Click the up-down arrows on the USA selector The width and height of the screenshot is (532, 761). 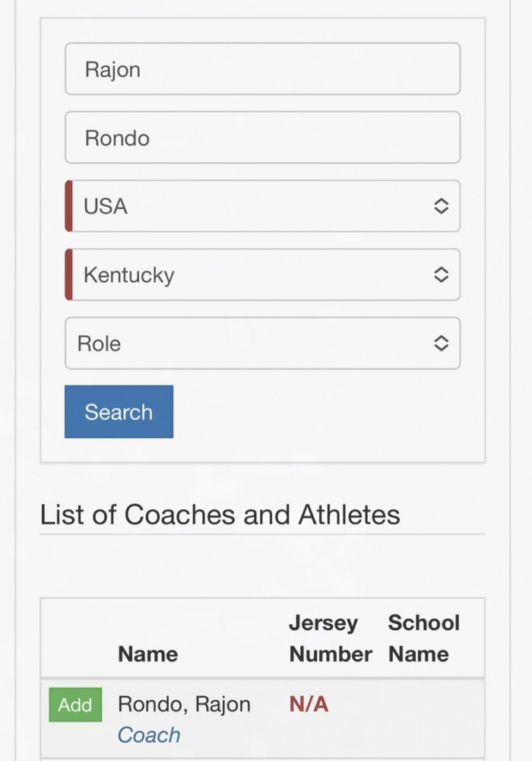click(x=441, y=206)
